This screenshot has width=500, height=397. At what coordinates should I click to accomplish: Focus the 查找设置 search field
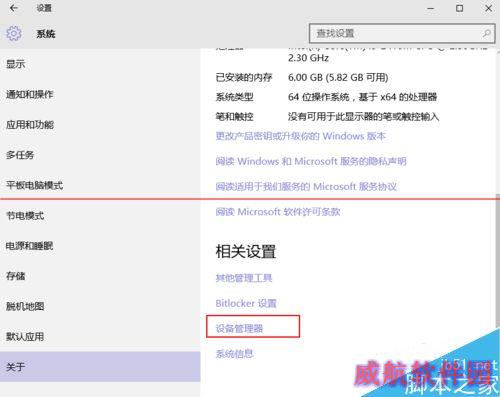[402, 33]
